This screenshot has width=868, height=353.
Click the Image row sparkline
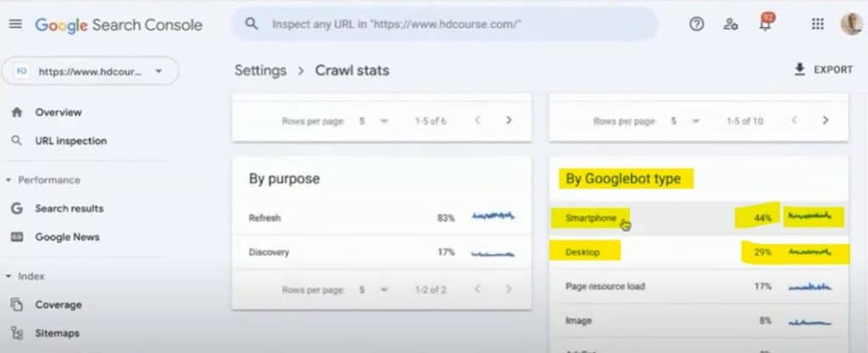(810, 322)
